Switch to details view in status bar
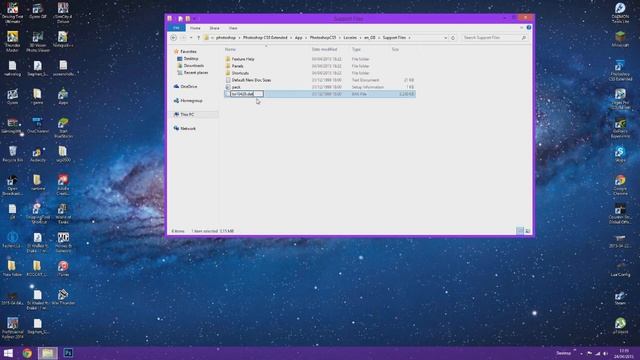Viewport: 640px width, 360px height. 520,231
